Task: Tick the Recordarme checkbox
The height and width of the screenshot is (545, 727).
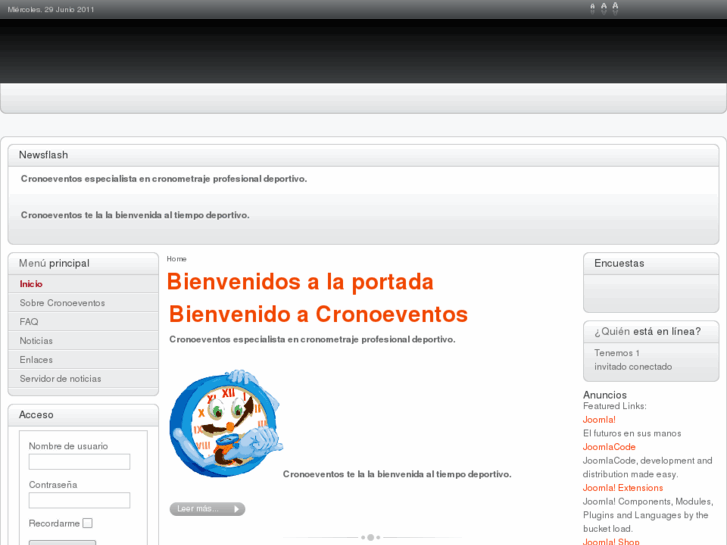Action: click(88, 523)
